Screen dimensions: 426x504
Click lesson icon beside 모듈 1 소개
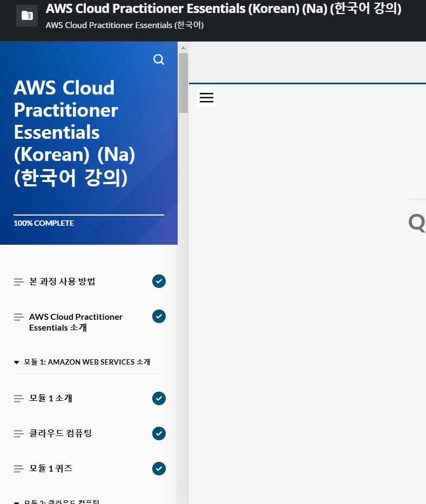tap(19, 399)
